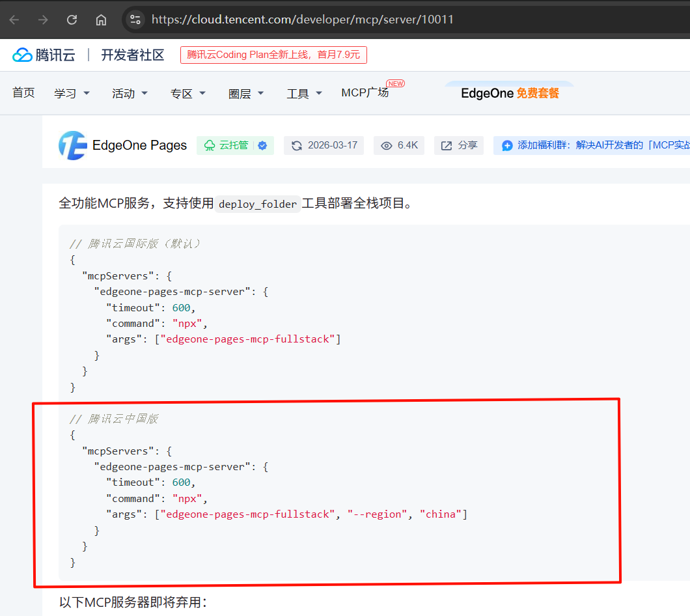Screen dimensions: 690x616
Task: Click the verified checkmark badge icon
Action: click(263, 146)
